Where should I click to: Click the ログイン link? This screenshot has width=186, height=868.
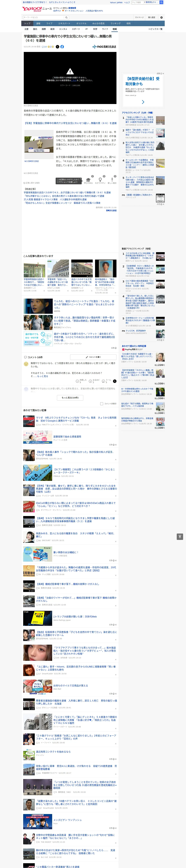[x=57, y=11]
